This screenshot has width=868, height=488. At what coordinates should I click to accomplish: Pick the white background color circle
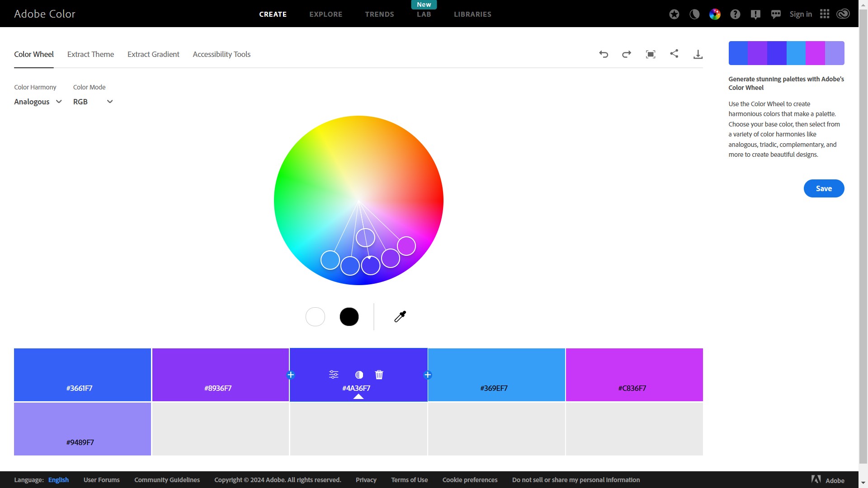[315, 317]
